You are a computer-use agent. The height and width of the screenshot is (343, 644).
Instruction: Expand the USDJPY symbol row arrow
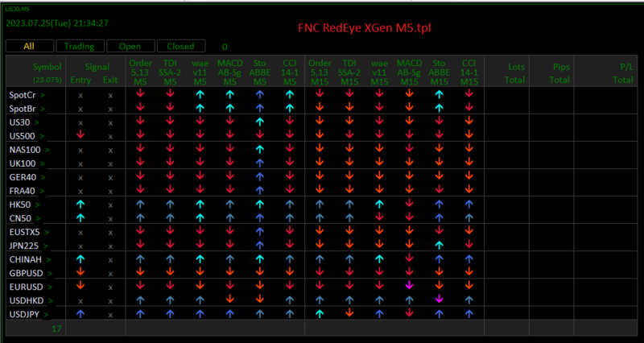click(x=47, y=314)
